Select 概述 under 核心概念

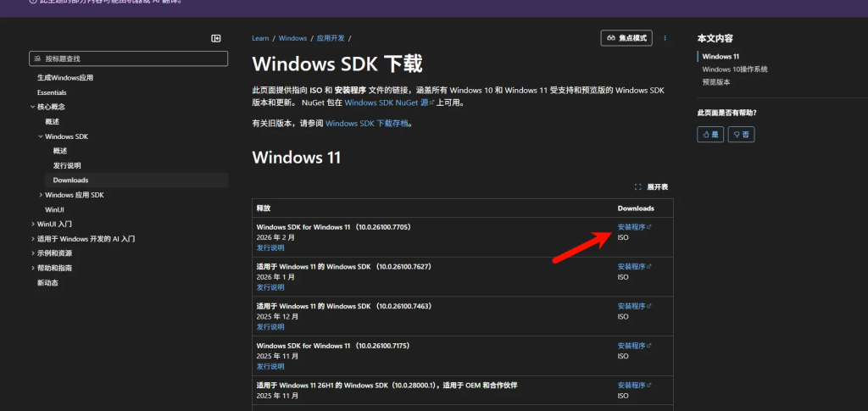pyautogui.click(x=52, y=122)
